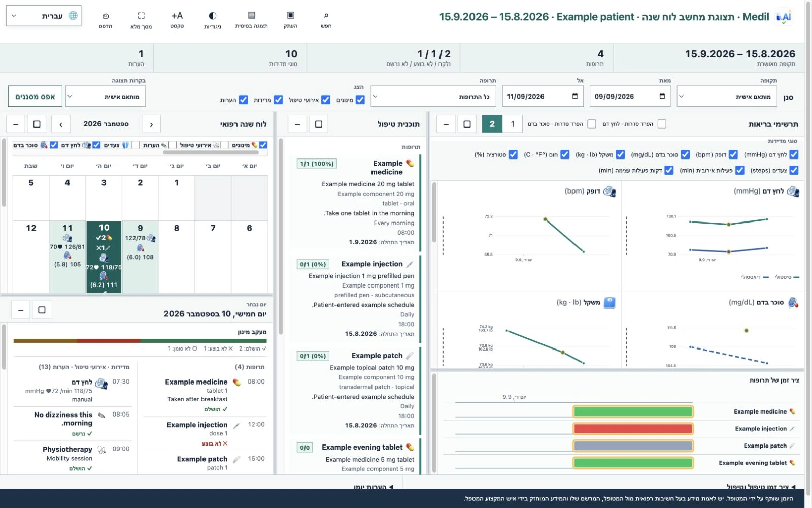Increase text size with the A+ icon
The height and width of the screenshot is (508, 812).
coord(177,20)
